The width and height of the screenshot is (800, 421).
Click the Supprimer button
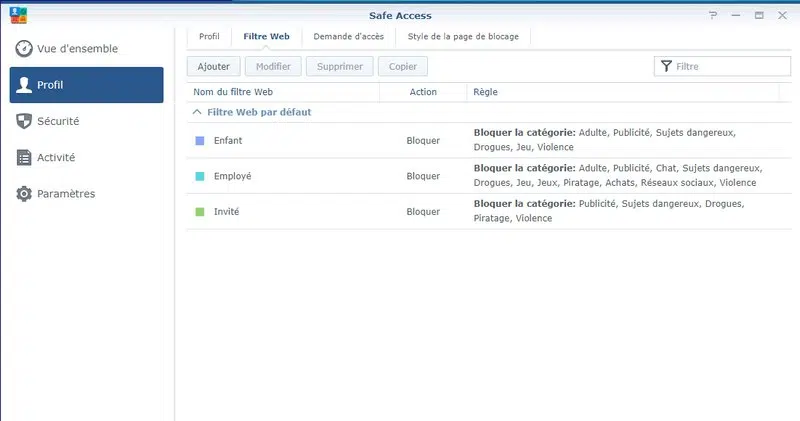pyautogui.click(x=340, y=66)
